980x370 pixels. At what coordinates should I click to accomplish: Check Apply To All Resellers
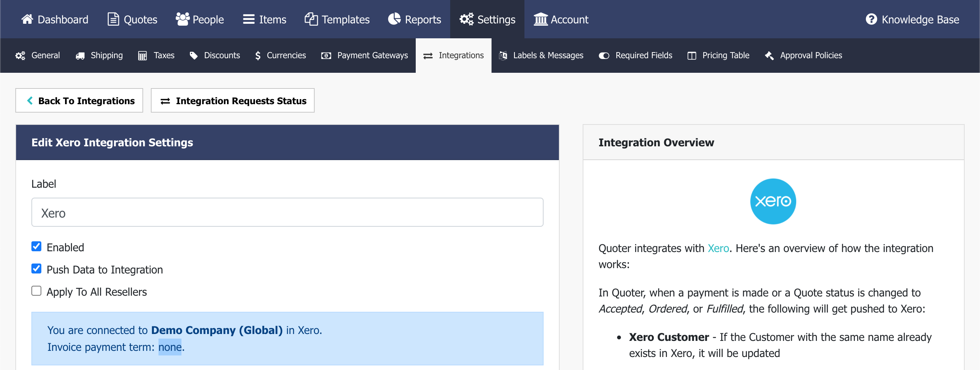coord(36,291)
